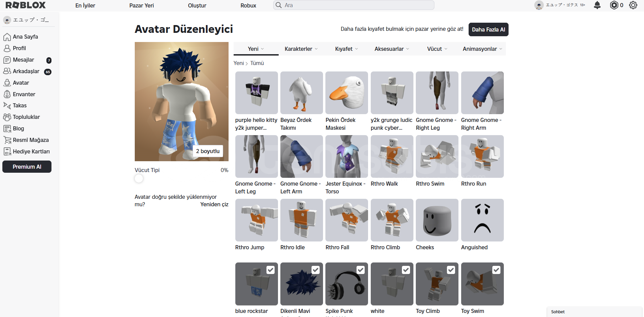
Task: Uncheck the white item
Action: click(406, 270)
